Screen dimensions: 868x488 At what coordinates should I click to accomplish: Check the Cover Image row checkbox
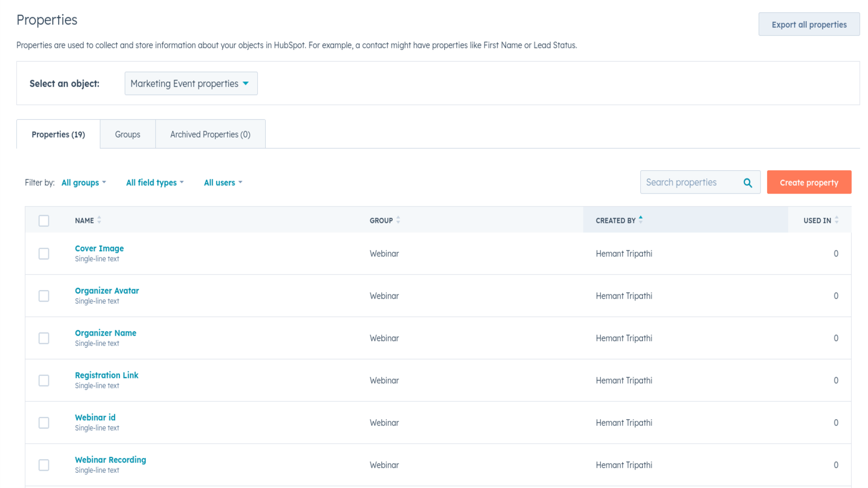point(43,253)
